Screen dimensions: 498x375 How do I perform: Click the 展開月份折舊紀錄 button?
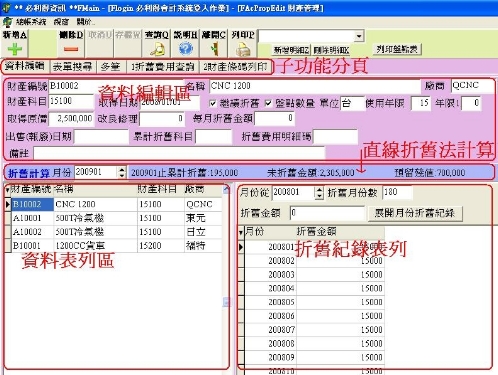coord(415,213)
